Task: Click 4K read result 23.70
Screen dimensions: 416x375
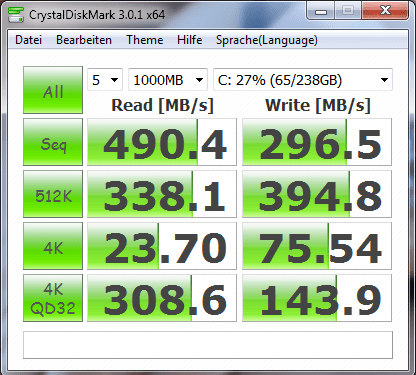Action: coord(162,246)
